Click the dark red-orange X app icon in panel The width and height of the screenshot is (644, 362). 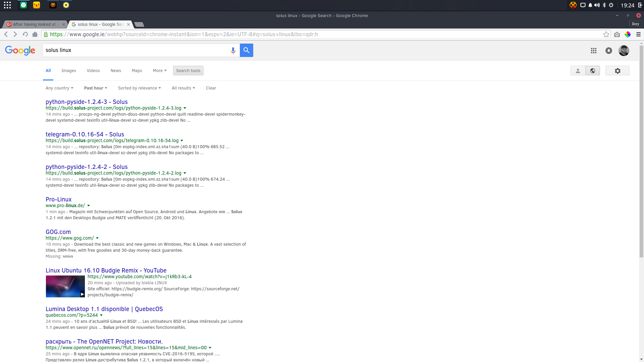tap(53, 5)
